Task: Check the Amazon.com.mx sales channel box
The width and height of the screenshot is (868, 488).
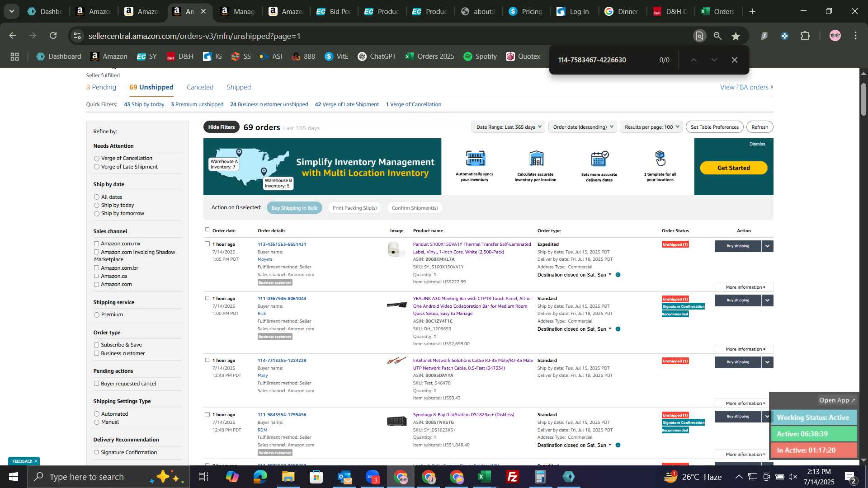Action: 96,244
